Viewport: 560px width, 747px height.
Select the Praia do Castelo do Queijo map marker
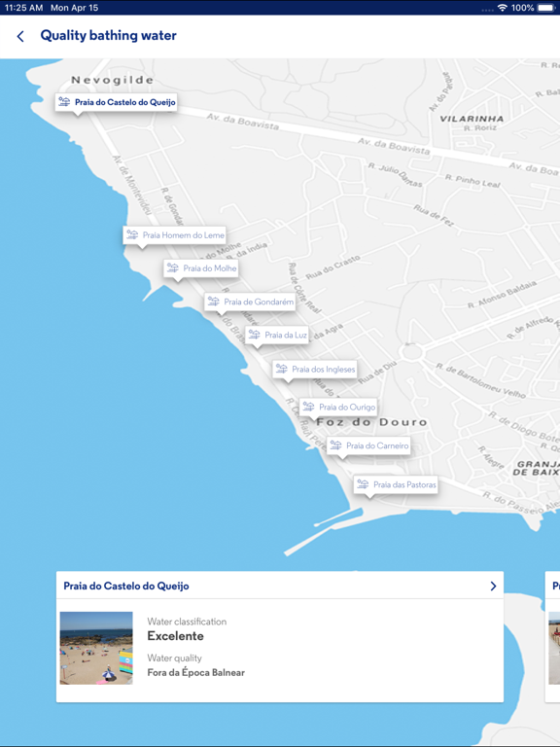pyautogui.click(x=117, y=102)
